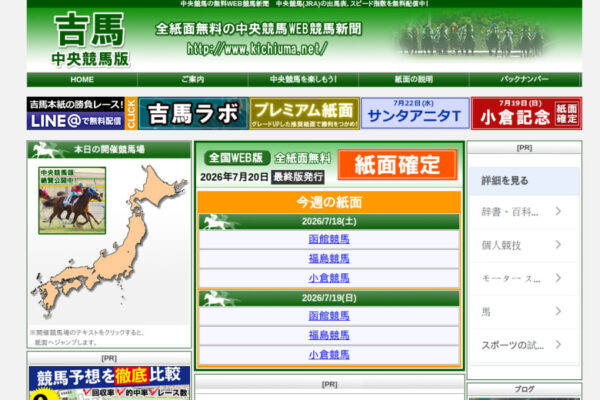The width and height of the screenshot is (600, 400).
Task: Click the 全国WEB版 green badge
Action: click(237, 158)
